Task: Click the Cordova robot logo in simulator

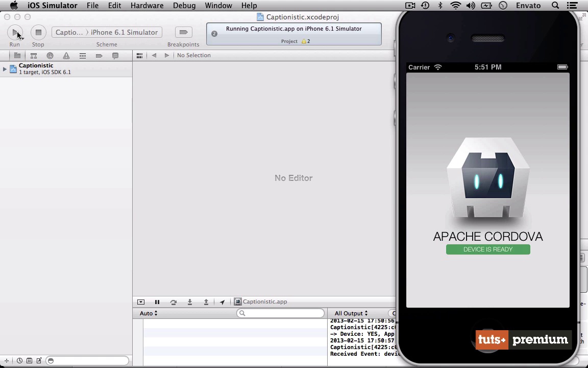Action: (x=488, y=178)
